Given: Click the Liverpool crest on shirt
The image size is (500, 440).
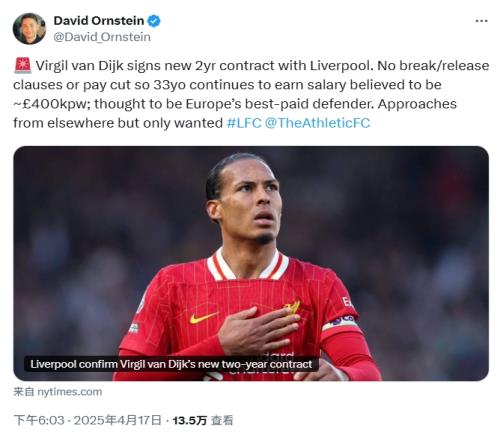Looking at the screenshot, I should 293,307.
